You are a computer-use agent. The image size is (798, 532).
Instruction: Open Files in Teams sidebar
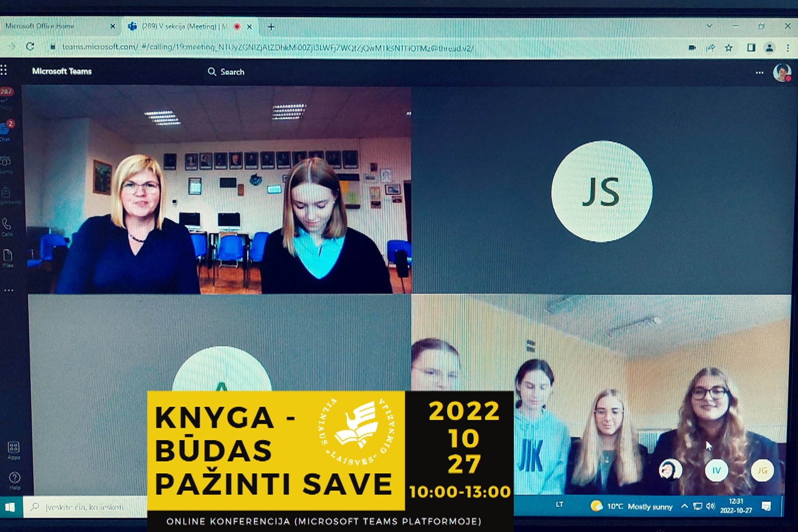8,258
